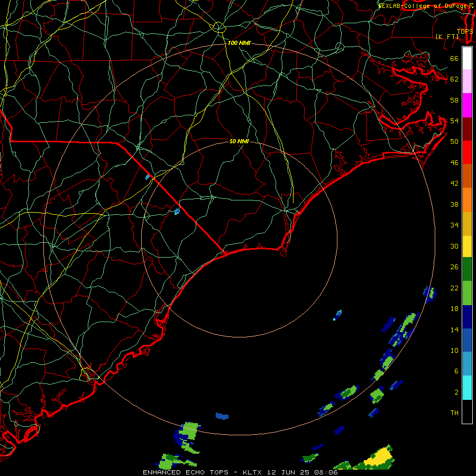The width and height of the screenshot is (476, 476).
Task: Click the "TOPS" legend title
Action: (465, 31)
